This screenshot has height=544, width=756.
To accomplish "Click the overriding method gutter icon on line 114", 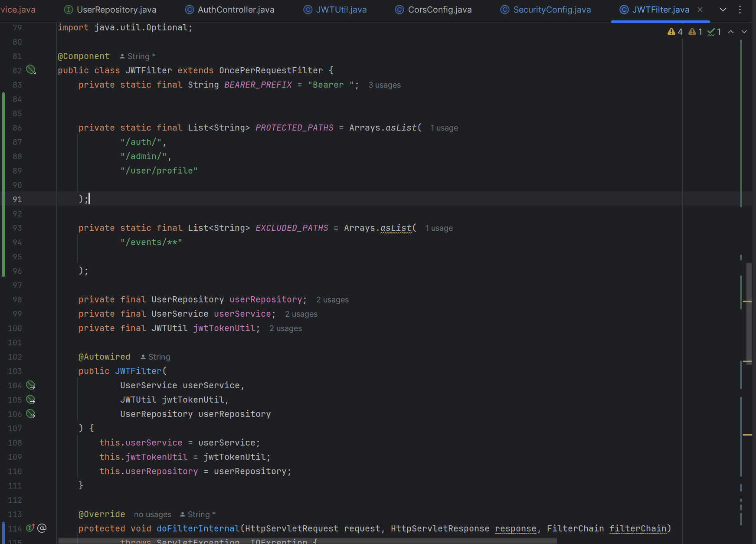I will [30, 528].
